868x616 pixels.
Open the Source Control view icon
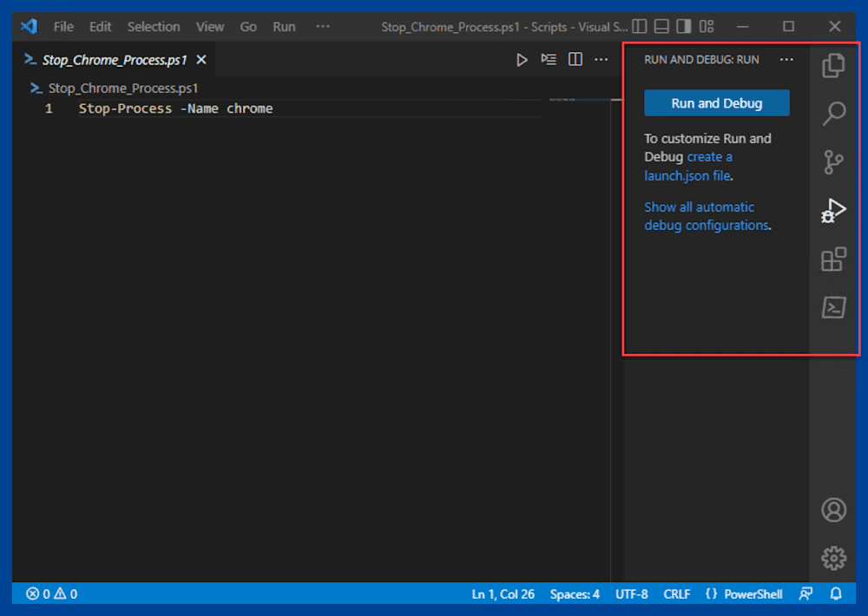tap(833, 162)
